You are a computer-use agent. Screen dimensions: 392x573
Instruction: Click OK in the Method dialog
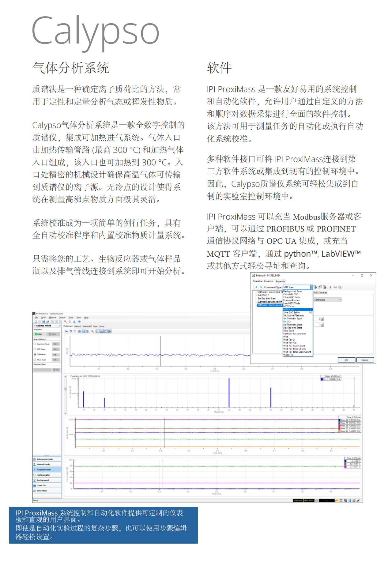[346, 360]
